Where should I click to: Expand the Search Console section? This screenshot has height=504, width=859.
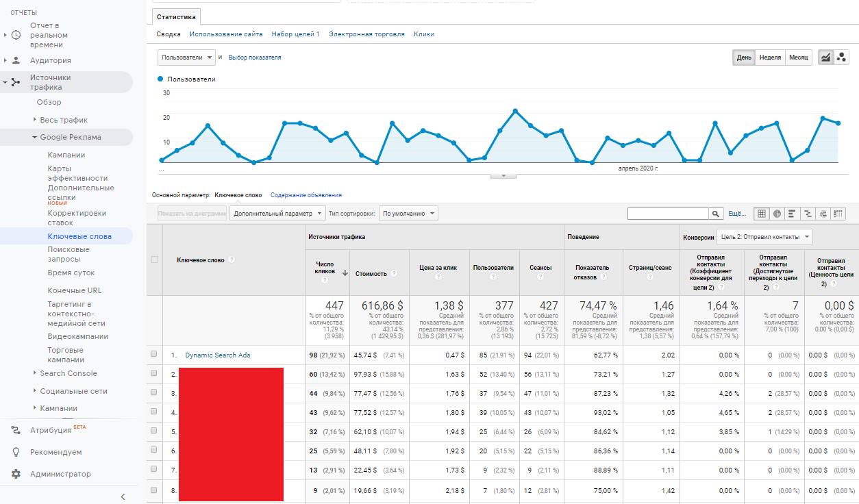(x=35, y=373)
